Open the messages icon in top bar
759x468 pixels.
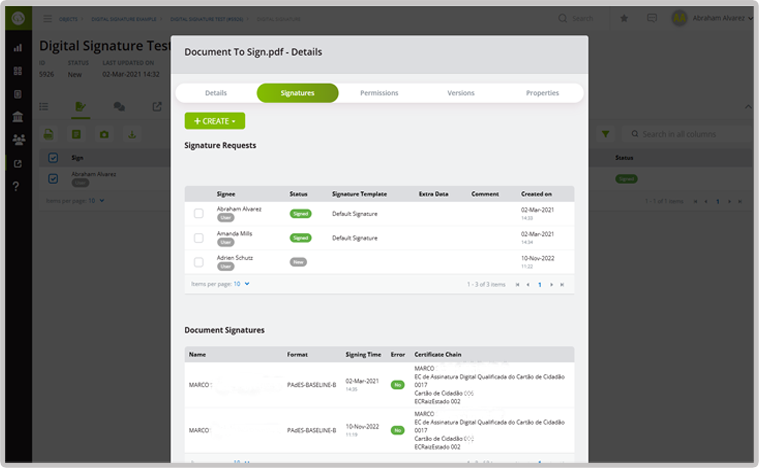click(652, 18)
